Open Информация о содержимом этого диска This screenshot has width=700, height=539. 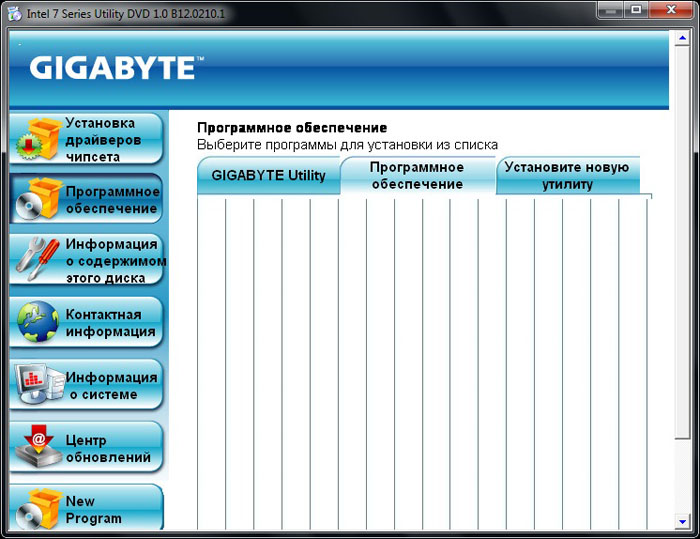coord(86,260)
